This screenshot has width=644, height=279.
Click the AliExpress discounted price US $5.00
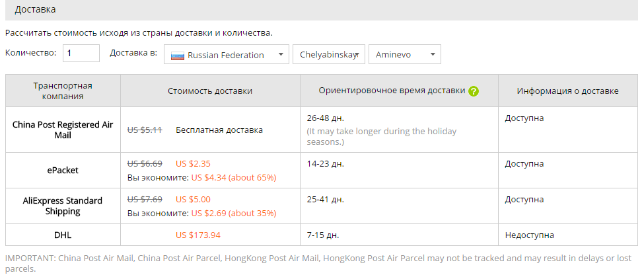pos(193,199)
